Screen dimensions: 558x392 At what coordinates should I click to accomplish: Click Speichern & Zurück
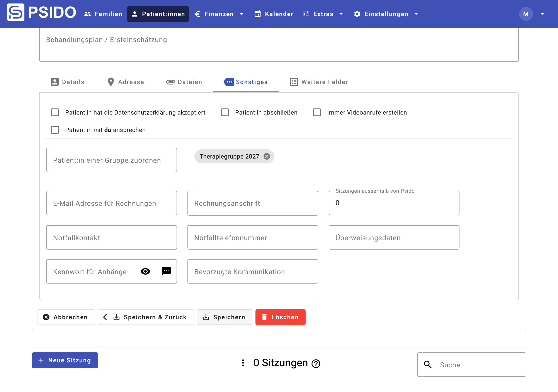[x=146, y=317]
